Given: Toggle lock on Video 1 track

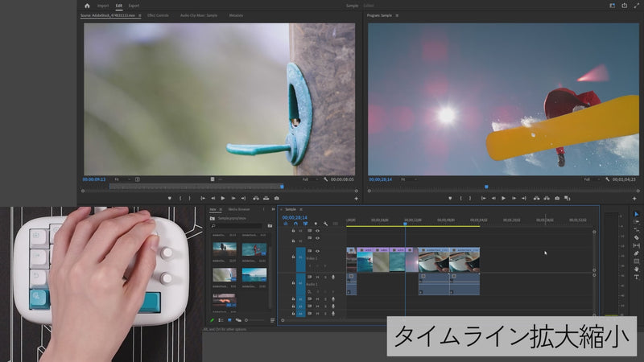Looking at the screenshot, I should (293, 257).
